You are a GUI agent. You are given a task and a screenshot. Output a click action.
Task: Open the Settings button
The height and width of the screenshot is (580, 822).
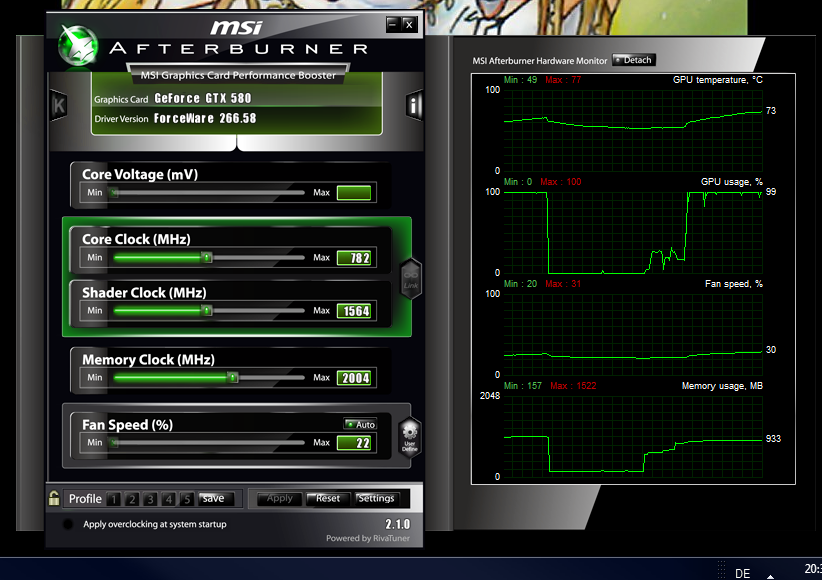point(376,498)
